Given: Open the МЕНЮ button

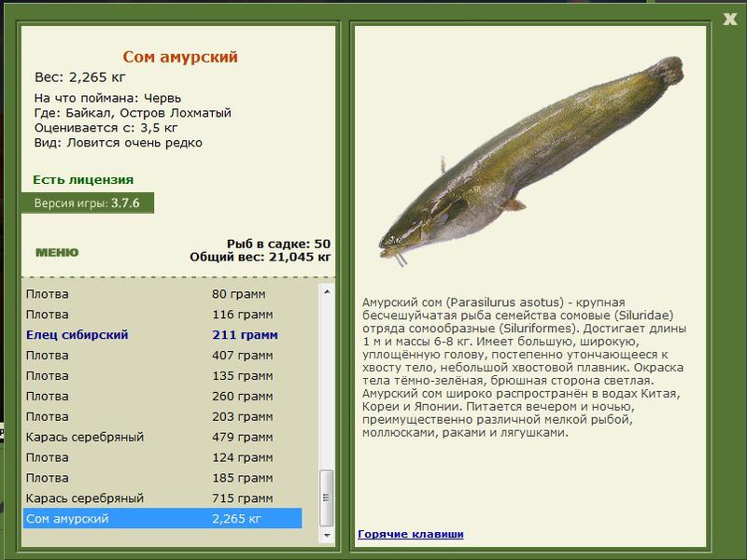Looking at the screenshot, I should [57, 252].
